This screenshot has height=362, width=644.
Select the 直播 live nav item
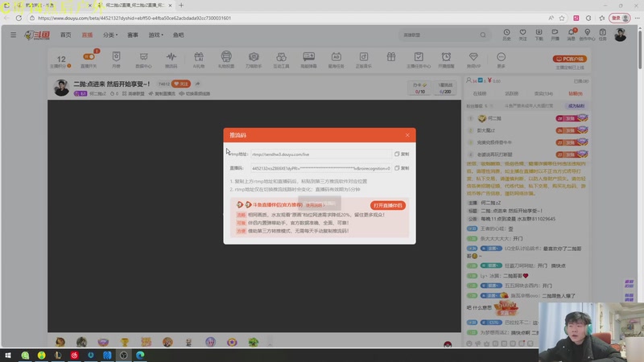[87, 35]
